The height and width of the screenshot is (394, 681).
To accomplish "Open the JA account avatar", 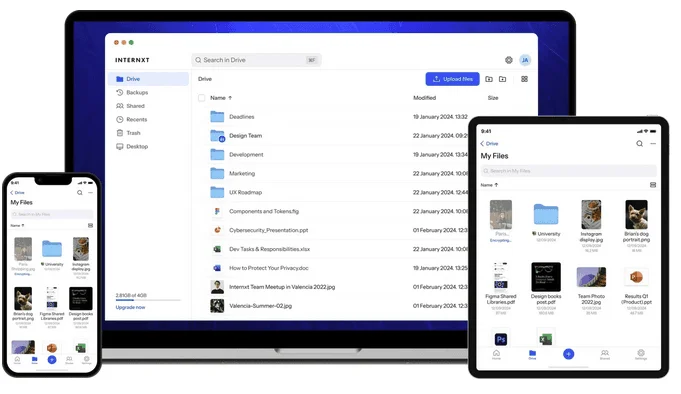I will click(525, 60).
